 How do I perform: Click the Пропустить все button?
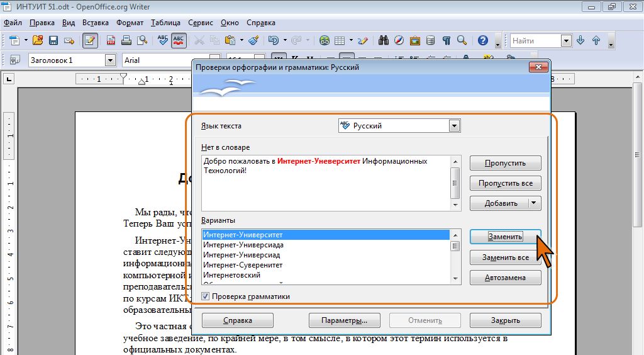[505, 183]
